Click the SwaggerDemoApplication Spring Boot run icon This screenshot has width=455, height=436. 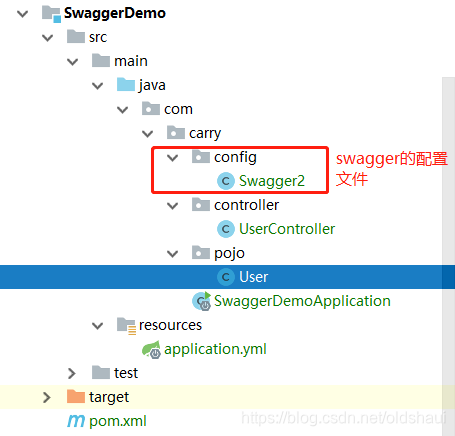point(202,301)
